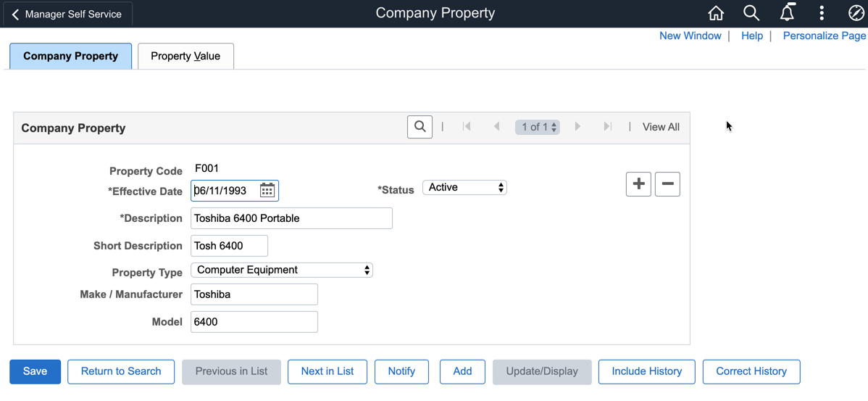Image resolution: width=868 pixels, height=401 pixels.
Task: Open the New Window link
Action: point(690,36)
